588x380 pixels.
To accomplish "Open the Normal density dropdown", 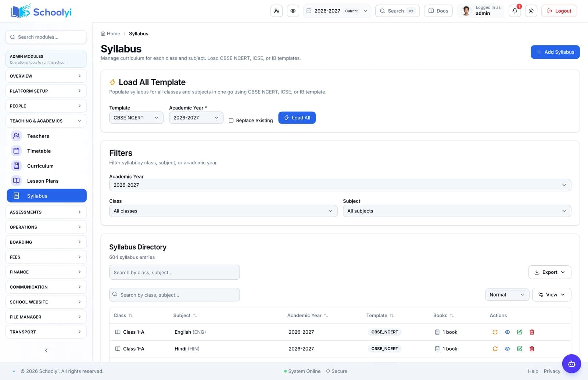I will pos(507,295).
